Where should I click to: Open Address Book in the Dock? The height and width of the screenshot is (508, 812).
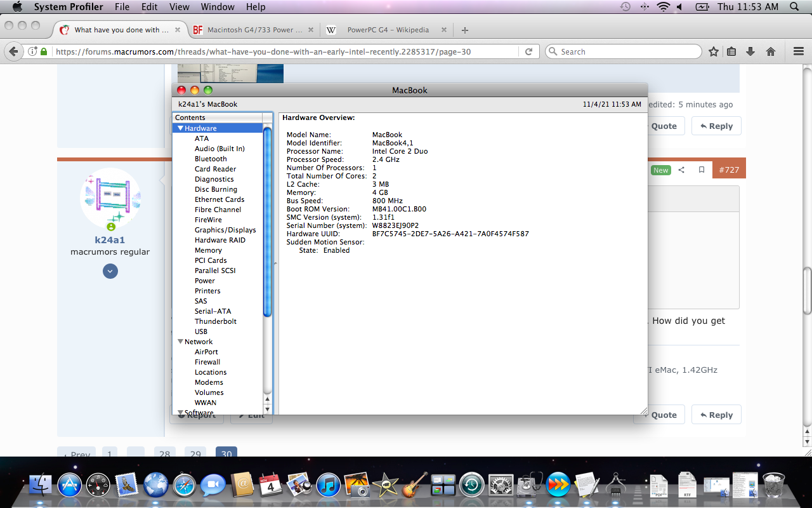[x=242, y=485]
